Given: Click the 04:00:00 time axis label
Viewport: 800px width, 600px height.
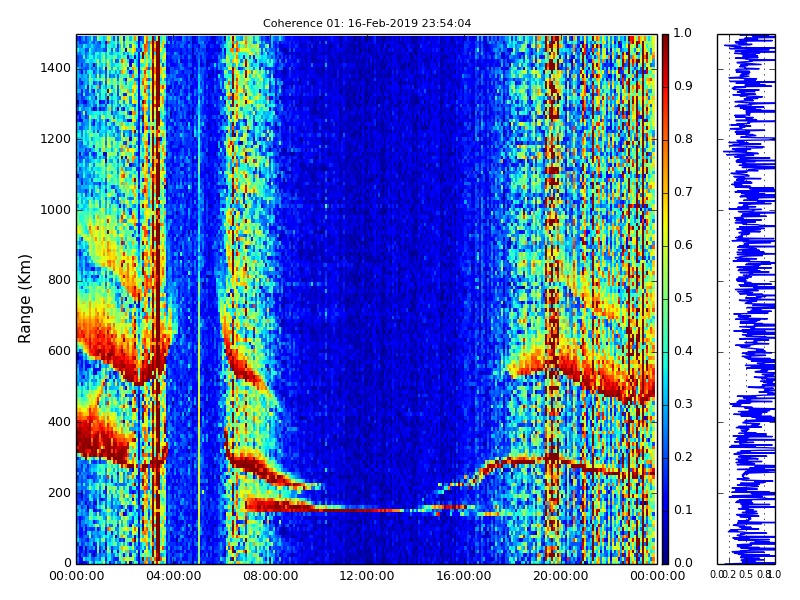Looking at the screenshot, I should click(173, 576).
